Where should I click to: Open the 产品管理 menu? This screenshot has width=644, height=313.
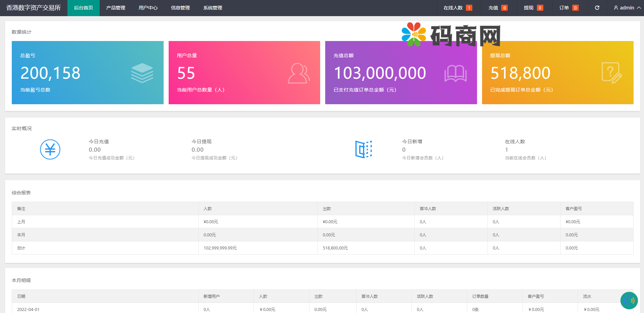115,8
